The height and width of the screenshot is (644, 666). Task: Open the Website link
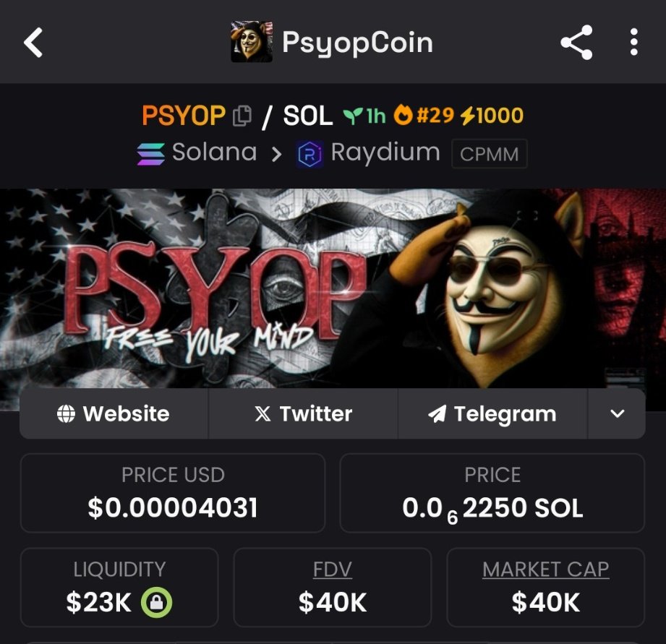pos(114,413)
